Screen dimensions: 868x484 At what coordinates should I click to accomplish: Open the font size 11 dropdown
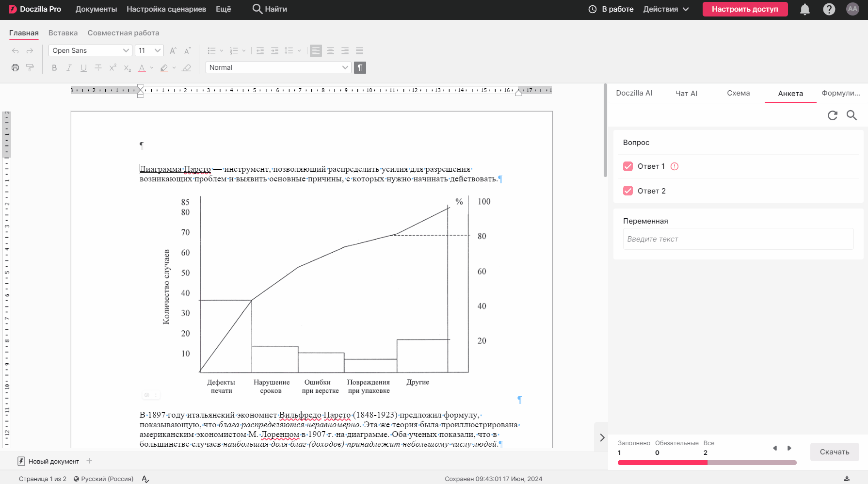(149, 50)
